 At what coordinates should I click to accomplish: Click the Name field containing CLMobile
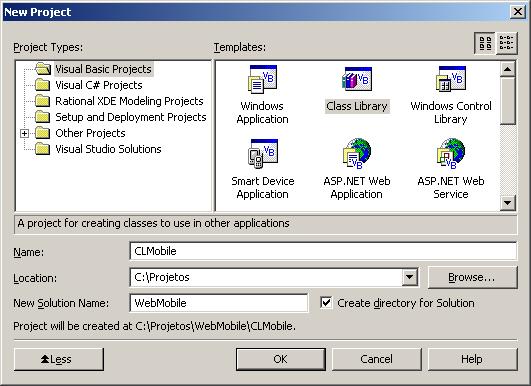(x=323, y=251)
